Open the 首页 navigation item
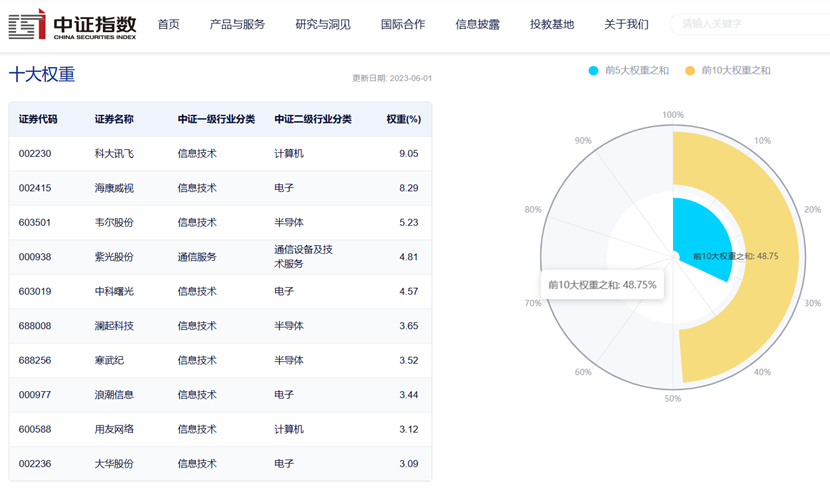The height and width of the screenshot is (490, 830). coord(169,24)
